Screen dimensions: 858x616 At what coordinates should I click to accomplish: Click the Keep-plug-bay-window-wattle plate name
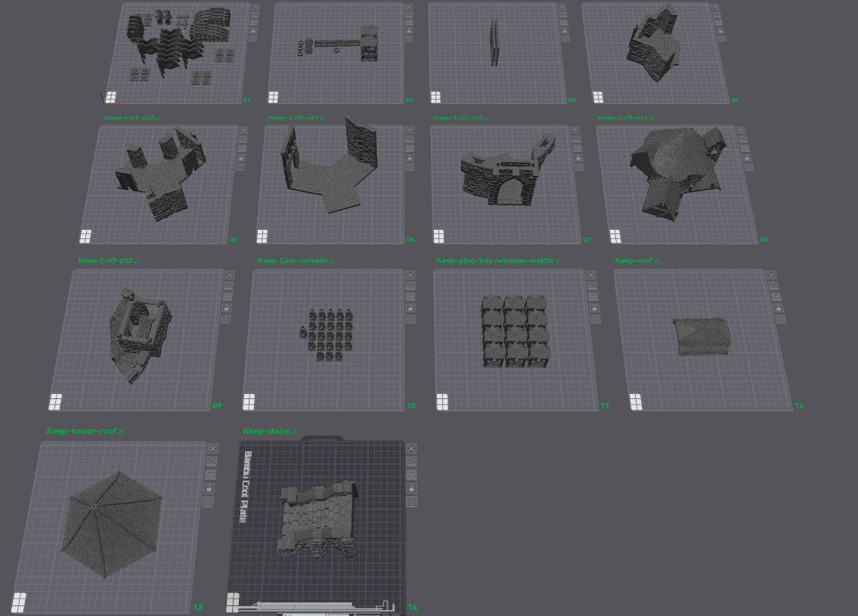tap(493, 259)
